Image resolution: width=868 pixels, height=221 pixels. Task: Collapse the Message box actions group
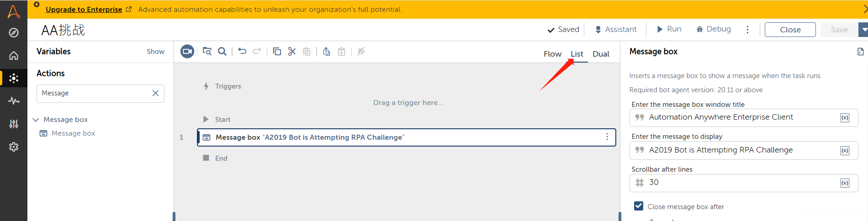[36, 120]
